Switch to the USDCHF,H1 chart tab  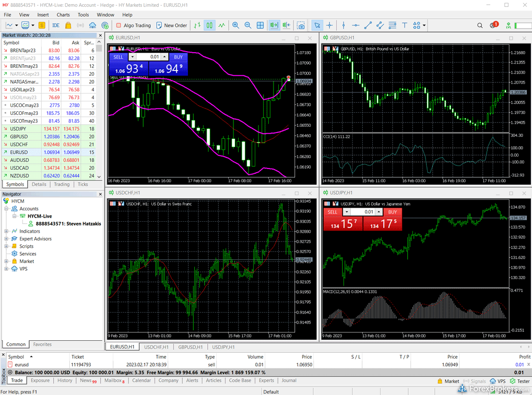coord(156,347)
